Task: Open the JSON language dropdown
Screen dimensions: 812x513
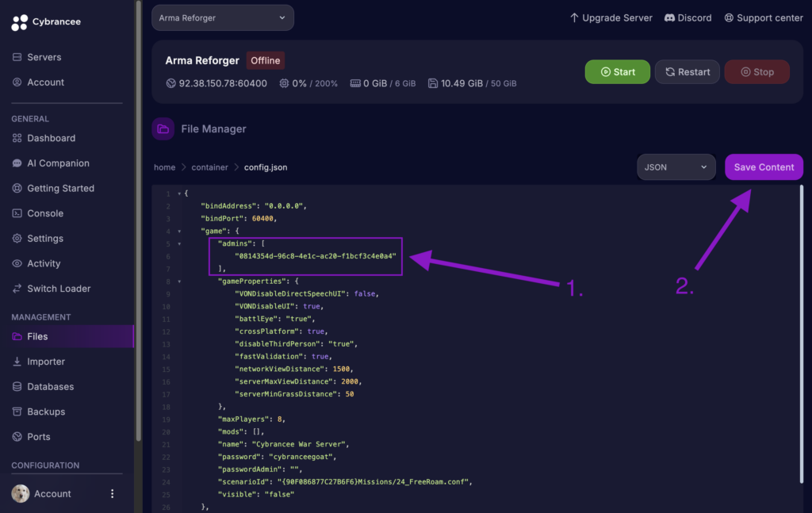Action: (676, 167)
